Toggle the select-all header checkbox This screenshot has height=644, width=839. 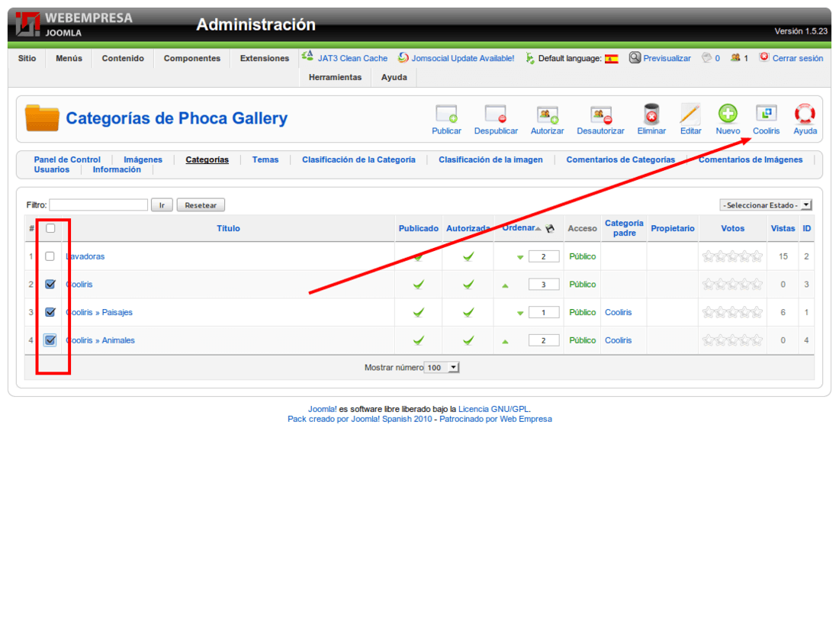[x=50, y=229]
